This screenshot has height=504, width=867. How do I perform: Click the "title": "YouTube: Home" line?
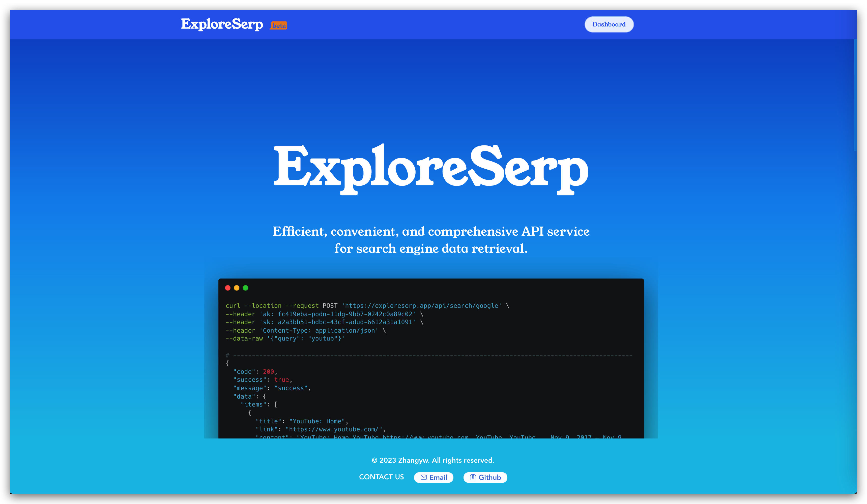click(302, 421)
